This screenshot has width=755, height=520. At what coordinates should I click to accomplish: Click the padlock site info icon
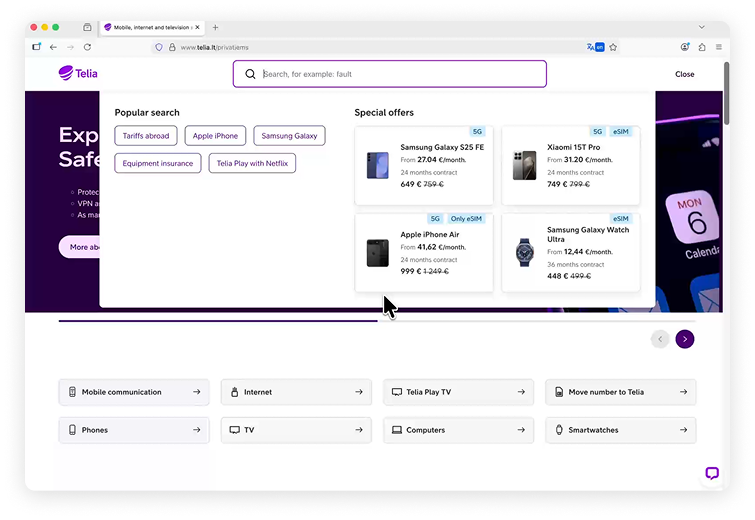click(x=172, y=47)
